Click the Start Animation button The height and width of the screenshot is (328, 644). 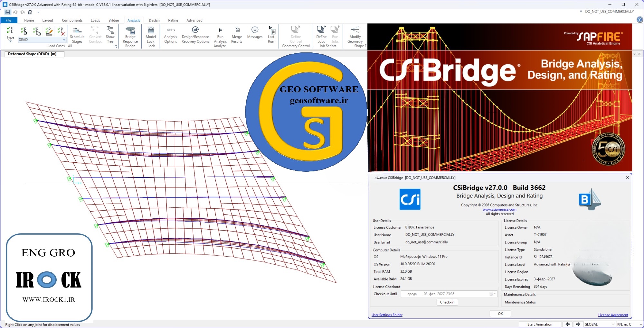[540, 324]
